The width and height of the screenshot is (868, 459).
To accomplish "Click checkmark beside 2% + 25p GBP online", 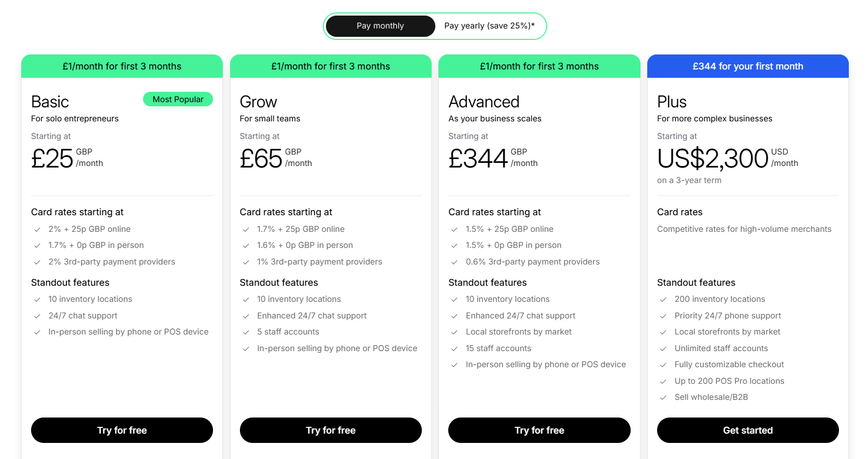I will pyautogui.click(x=37, y=229).
